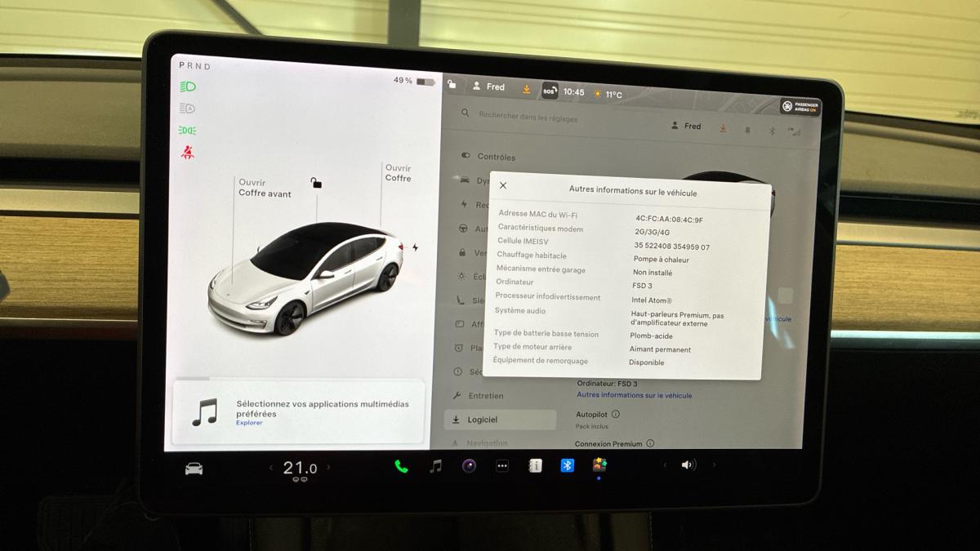
Task: Tap the SOS emergency icon
Action: coord(550,91)
